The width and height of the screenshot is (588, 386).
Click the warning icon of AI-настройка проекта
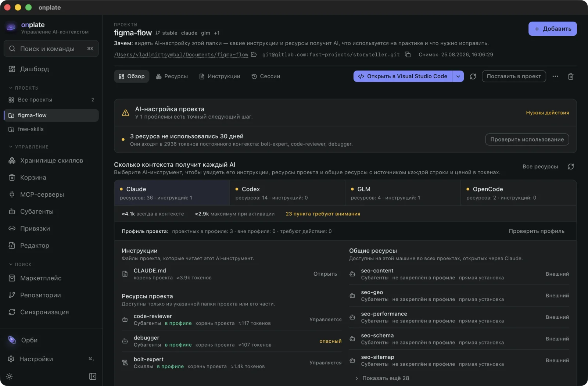tap(126, 113)
